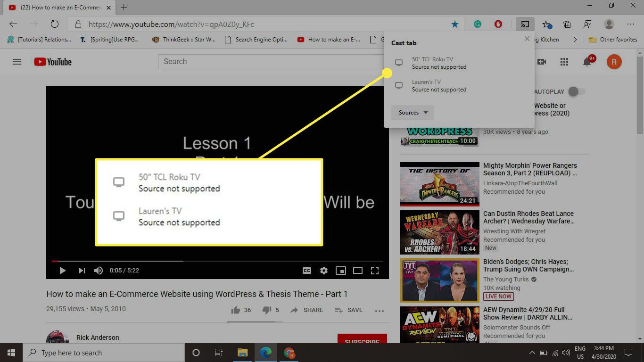The image size is (644, 362).
Task: Open Rick Anderson channel name
Action: 98,337
